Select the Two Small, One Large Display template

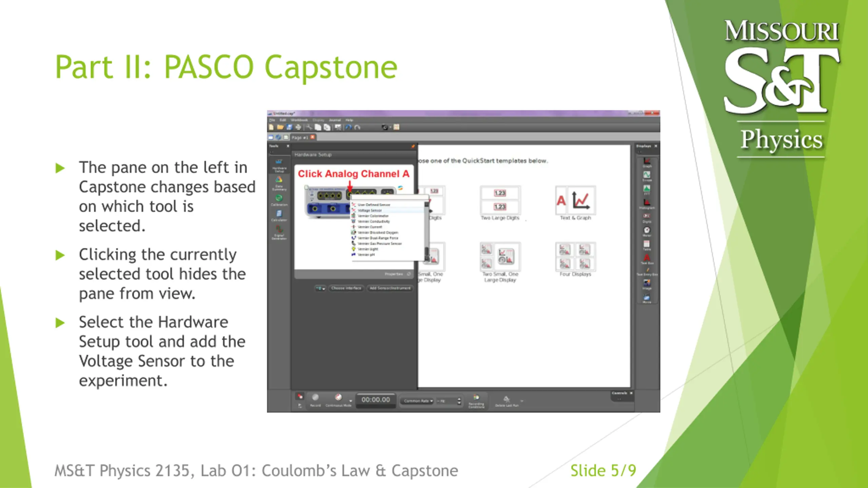500,262
